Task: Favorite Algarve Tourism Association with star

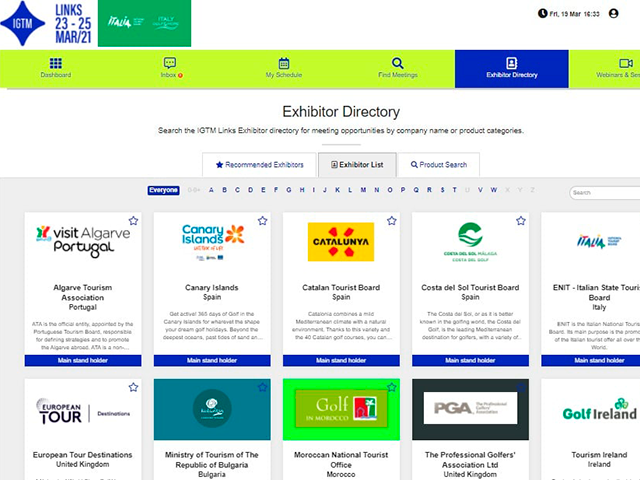Action: (x=133, y=221)
